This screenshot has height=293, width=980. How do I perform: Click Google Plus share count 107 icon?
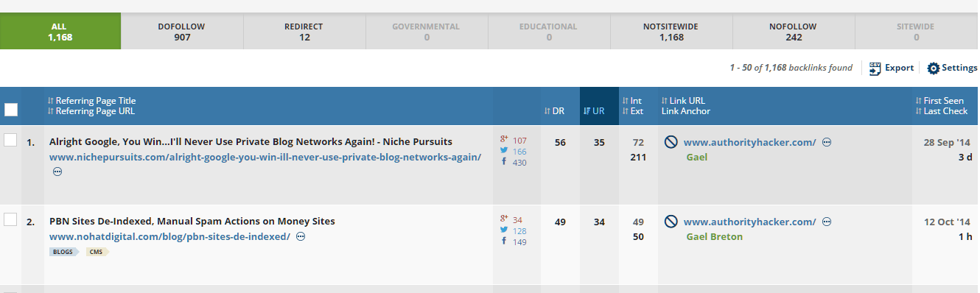[x=504, y=140]
